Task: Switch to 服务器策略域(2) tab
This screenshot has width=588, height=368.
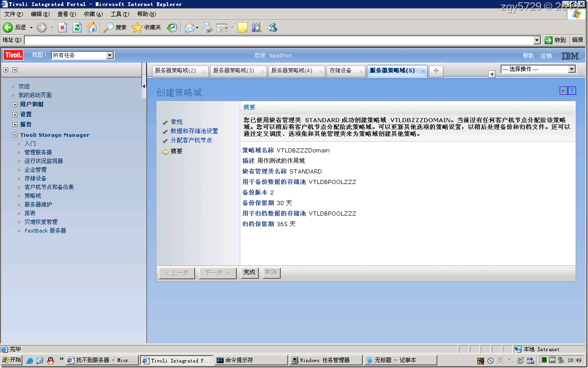Action: tap(175, 70)
